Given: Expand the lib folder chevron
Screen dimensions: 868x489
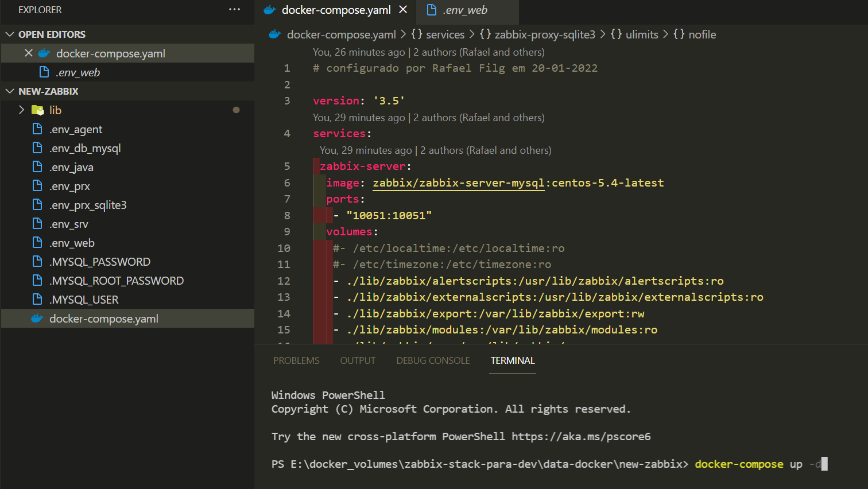Looking at the screenshot, I should (x=22, y=110).
